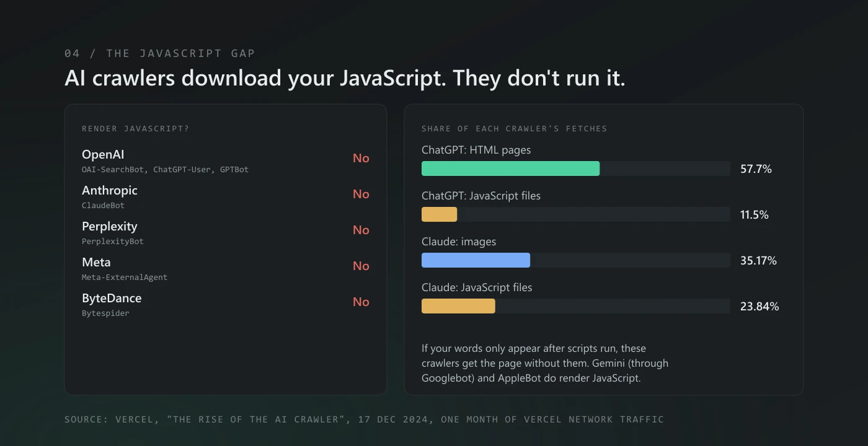This screenshot has height=446, width=868.
Task: Click the 'SHARE OF EACH CRAWLER'S FETCHES' heading
Action: [x=514, y=129]
